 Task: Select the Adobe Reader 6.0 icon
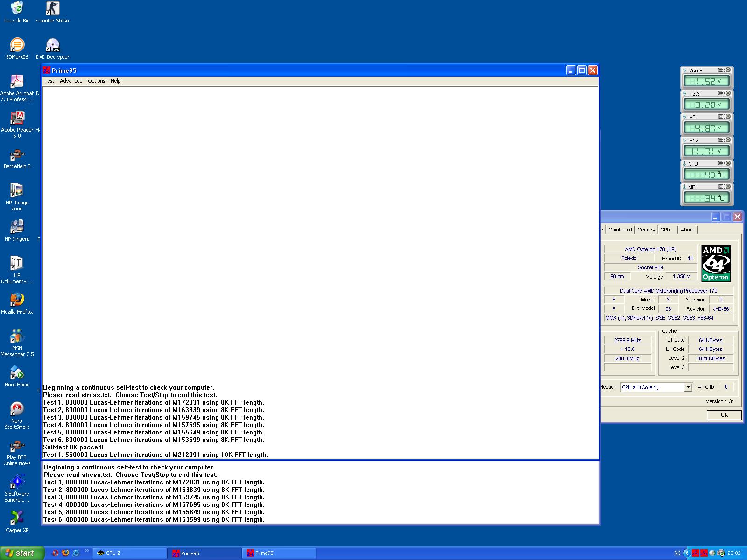click(17, 125)
